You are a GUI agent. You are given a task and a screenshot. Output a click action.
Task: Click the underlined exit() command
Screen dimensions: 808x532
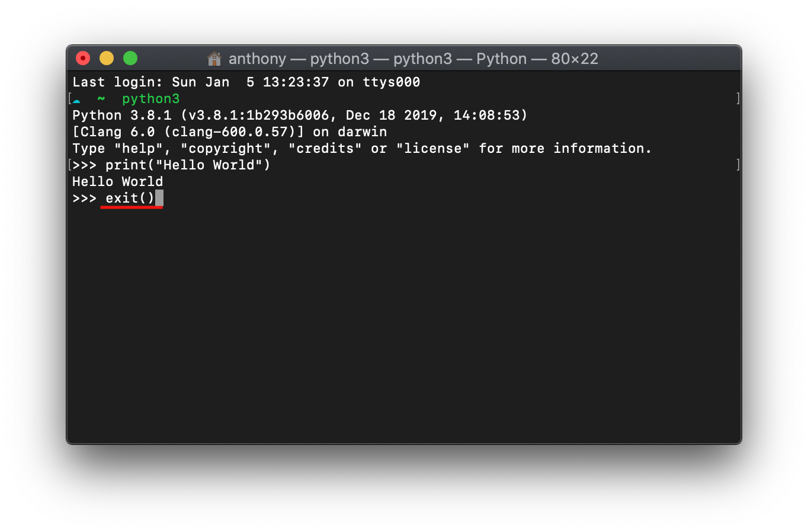pyautogui.click(x=130, y=198)
